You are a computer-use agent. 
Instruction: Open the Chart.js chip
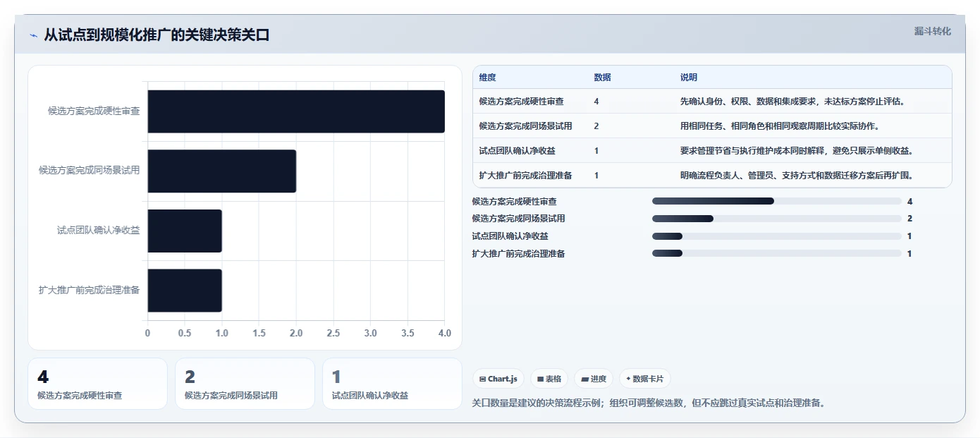click(x=498, y=379)
